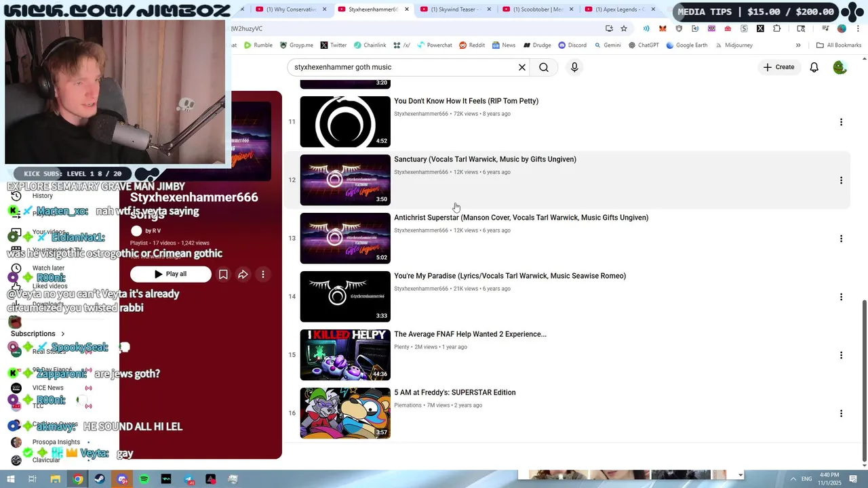868x488 pixels.
Task: Open the ChatGPT bookmark
Action: [644, 45]
